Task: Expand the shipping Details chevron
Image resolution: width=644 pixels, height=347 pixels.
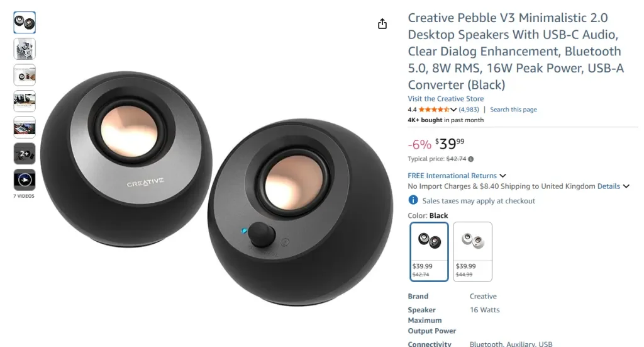Action: [626, 186]
